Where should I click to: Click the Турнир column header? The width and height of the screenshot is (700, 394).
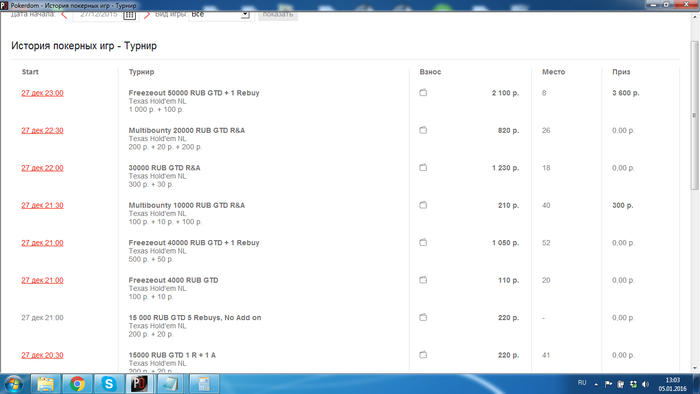click(142, 72)
